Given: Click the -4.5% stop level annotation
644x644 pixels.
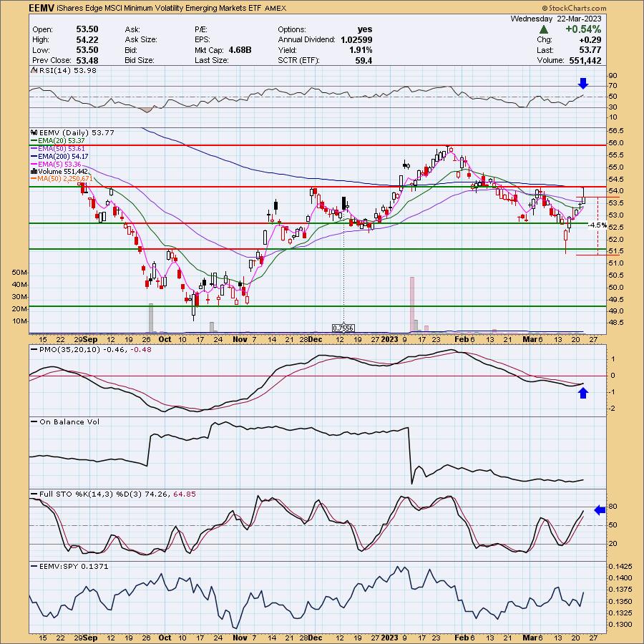Looking at the screenshot, I should pyautogui.click(x=597, y=225).
